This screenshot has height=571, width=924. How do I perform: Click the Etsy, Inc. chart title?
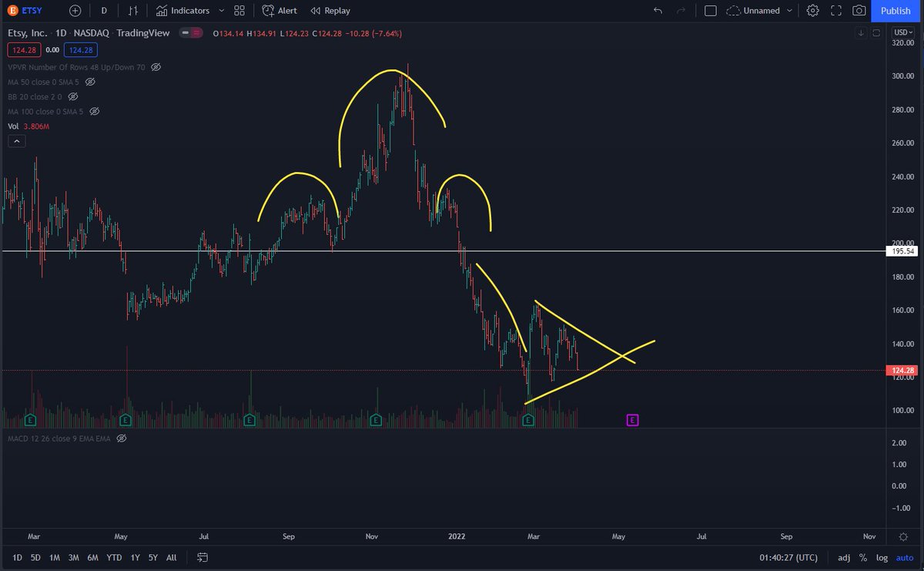[28, 34]
